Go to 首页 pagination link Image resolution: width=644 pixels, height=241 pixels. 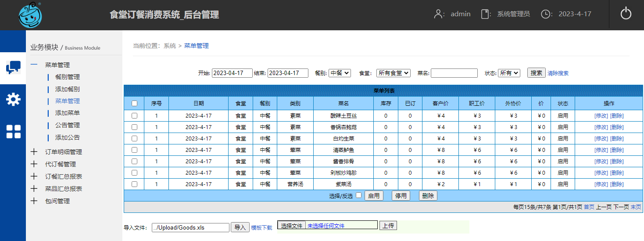pyautogui.click(x=589, y=207)
